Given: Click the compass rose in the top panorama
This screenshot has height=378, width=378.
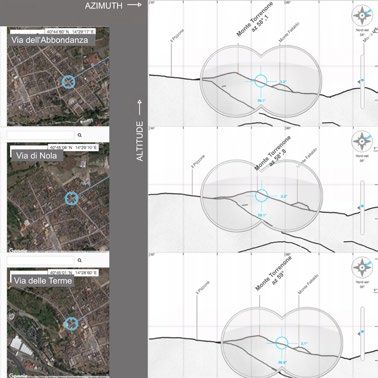Looking at the screenshot, I should (362, 15).
